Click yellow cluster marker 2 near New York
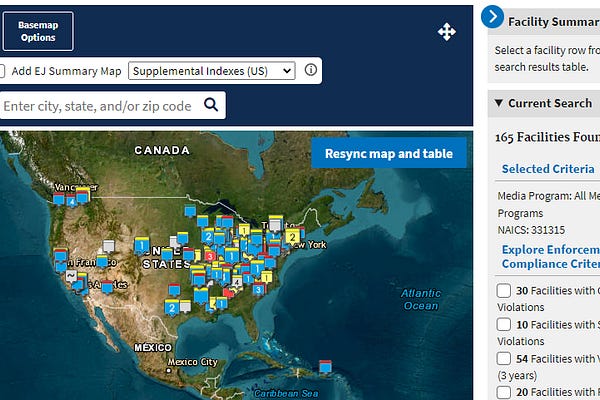 pyautogui.click(x=292, y=237)
